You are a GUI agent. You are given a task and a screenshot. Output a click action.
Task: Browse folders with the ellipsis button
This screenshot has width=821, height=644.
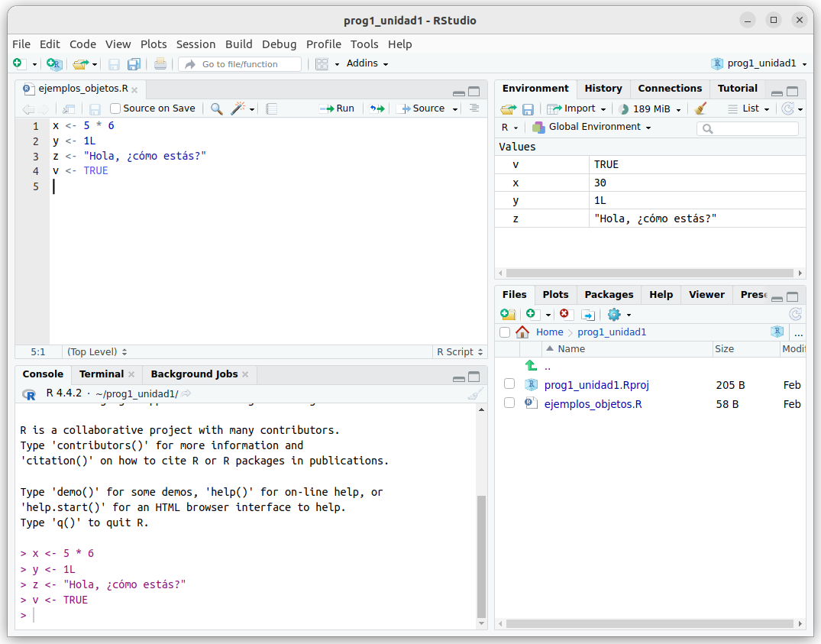click(x=798, y=333)
